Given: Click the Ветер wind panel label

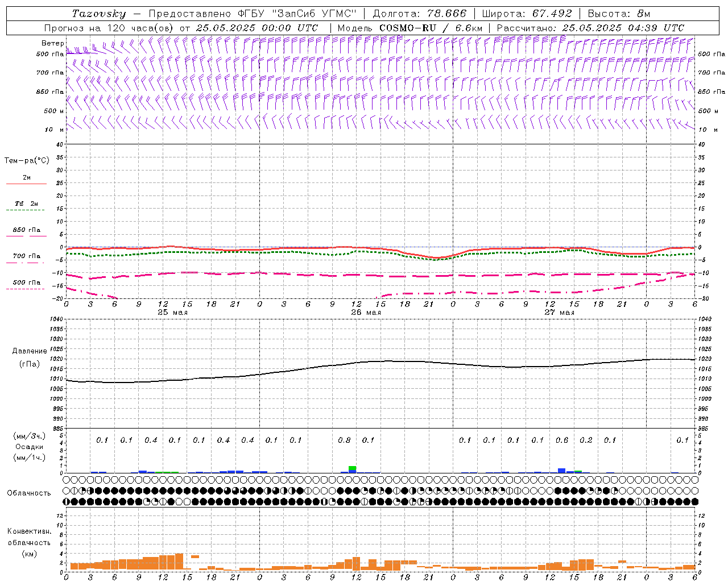Looking at the screenshot, I should pyautogui.click(x=53, y=43).
